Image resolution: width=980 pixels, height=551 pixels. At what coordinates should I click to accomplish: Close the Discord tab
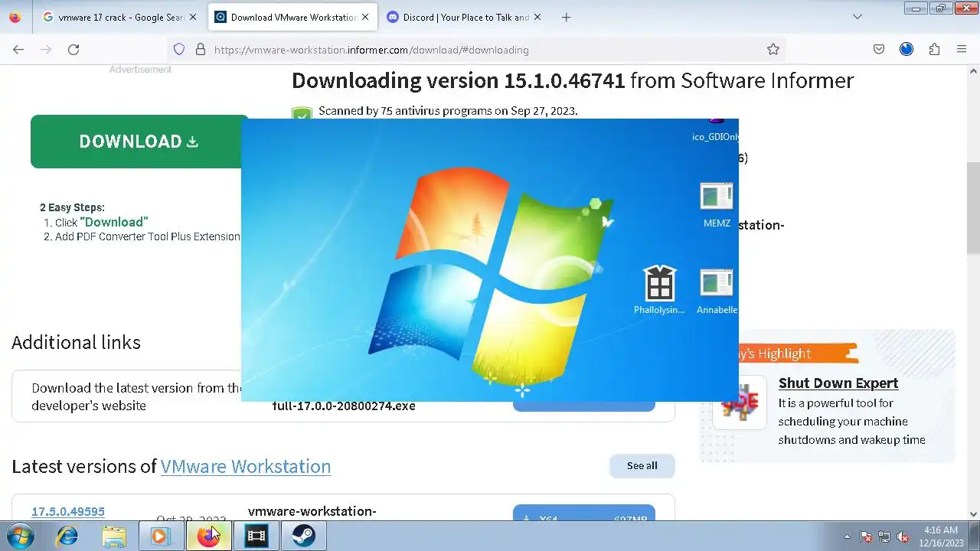(537, 17)
